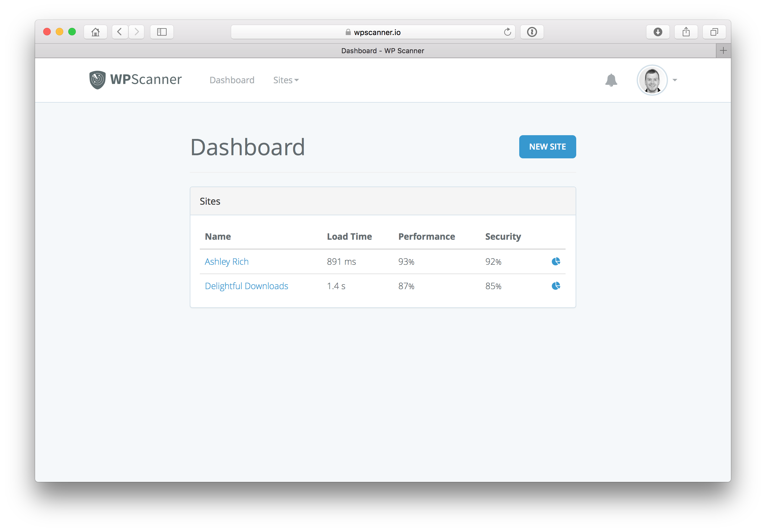Image resolution: width=766 pixels, height=532 pixels.
Task: Click the 92% security value
Action: coord(493,262)
